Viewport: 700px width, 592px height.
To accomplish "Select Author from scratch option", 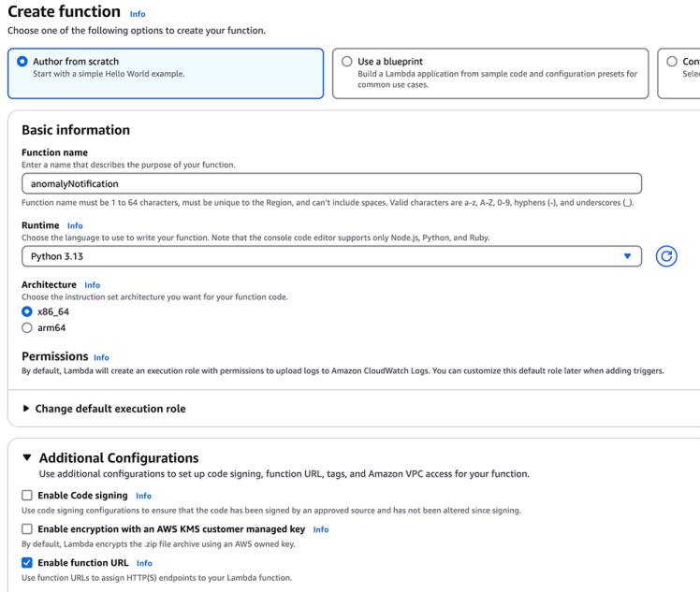I will (x=22, y=62).
